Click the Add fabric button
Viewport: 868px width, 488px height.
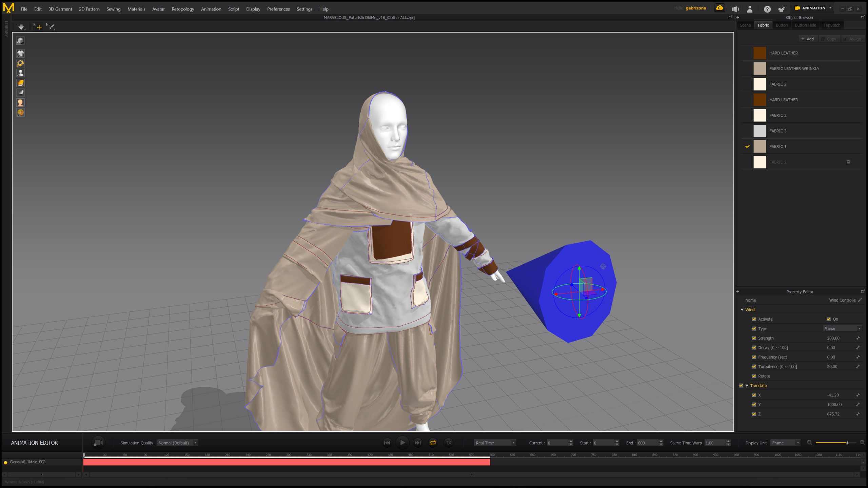(x=807, y=39)
